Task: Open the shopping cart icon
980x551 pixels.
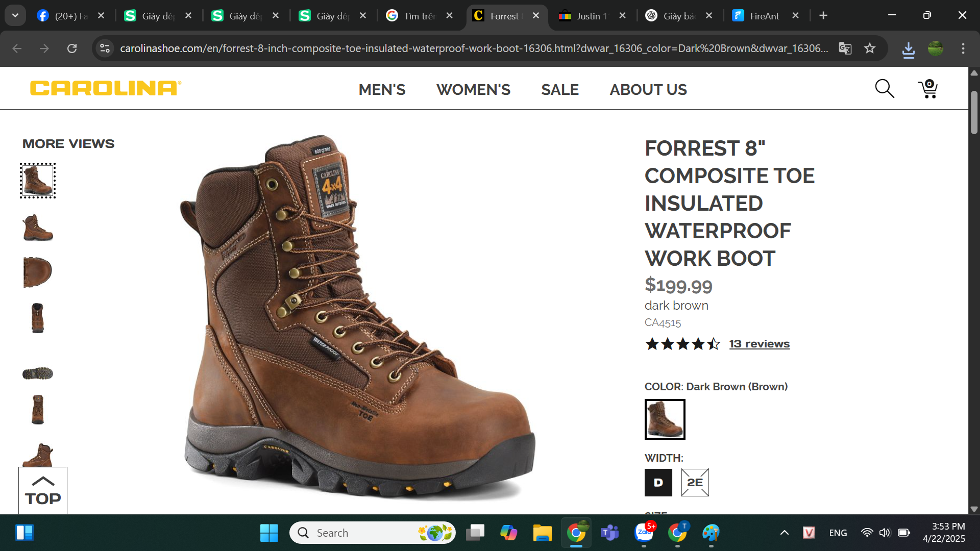Action: point(928,89)
